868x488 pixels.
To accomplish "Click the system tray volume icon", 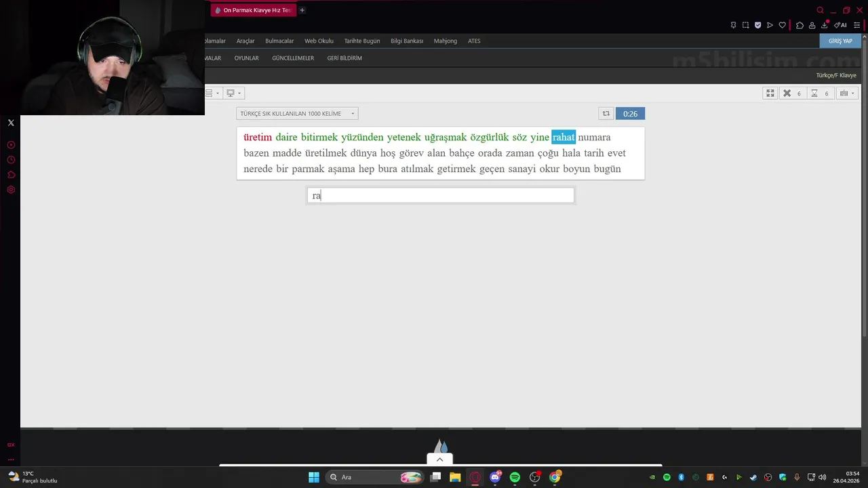I will click(822, 477).
